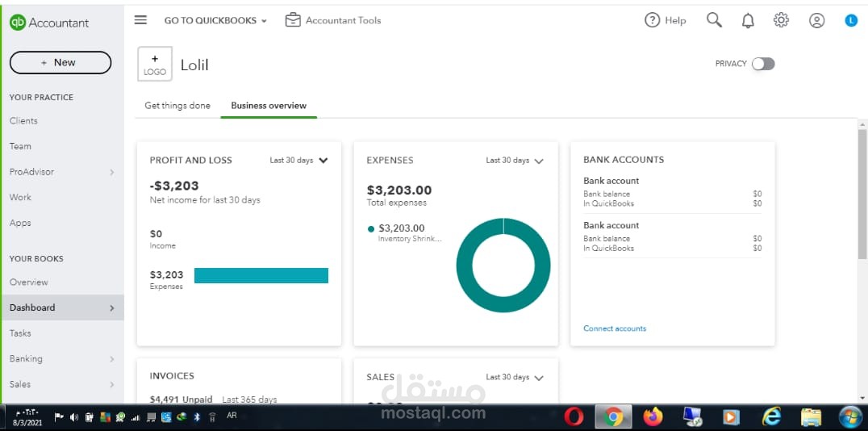Open Clients in sidebar

point(23,121)
